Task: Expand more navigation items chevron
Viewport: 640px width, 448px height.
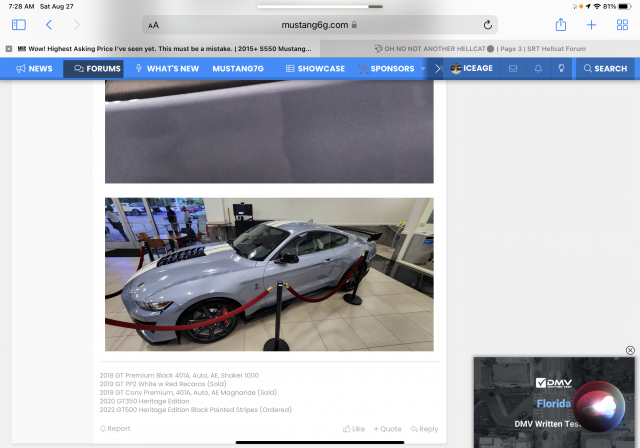Action: click(x=437, y=69)
